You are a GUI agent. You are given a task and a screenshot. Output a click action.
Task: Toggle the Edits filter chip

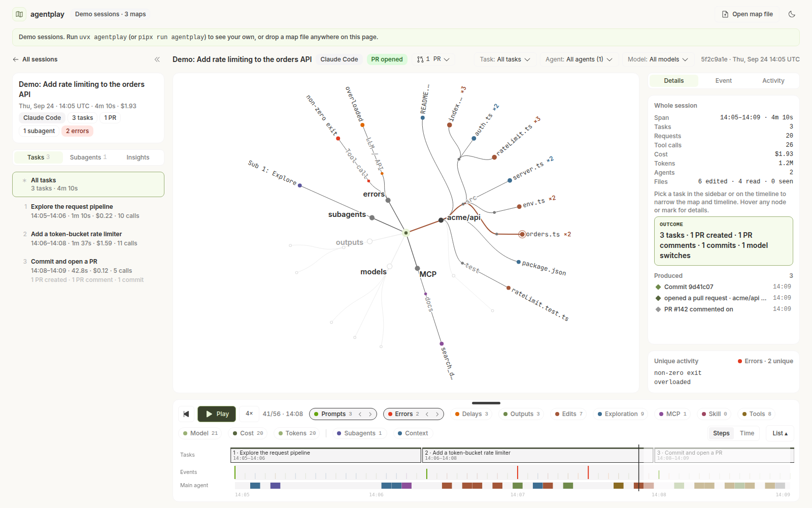[568, 414]
